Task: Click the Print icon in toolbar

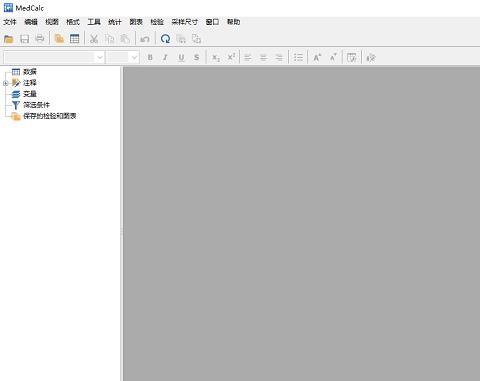Action: point(40,39)
